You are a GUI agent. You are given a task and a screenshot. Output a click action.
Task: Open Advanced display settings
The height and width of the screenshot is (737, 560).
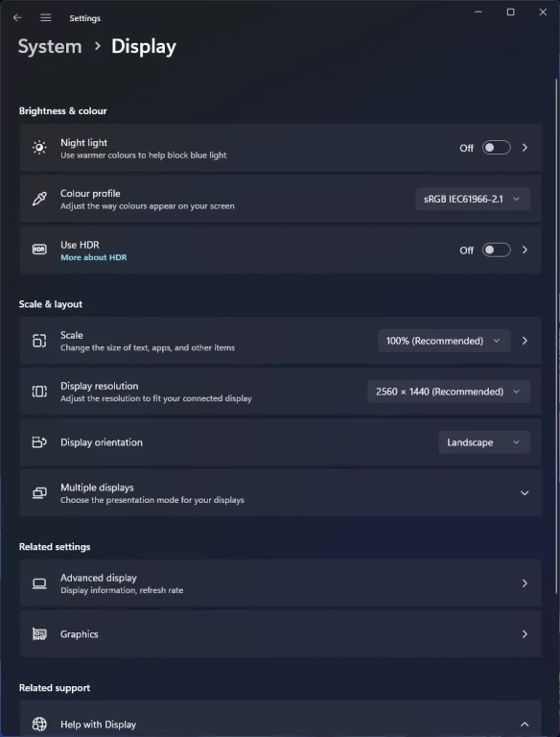click(x=280, y=583)
